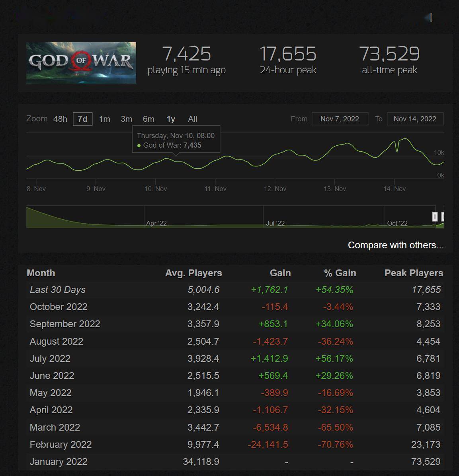
Task: Select the Last 30 Days row label
Action: click(x=58, y=290)
